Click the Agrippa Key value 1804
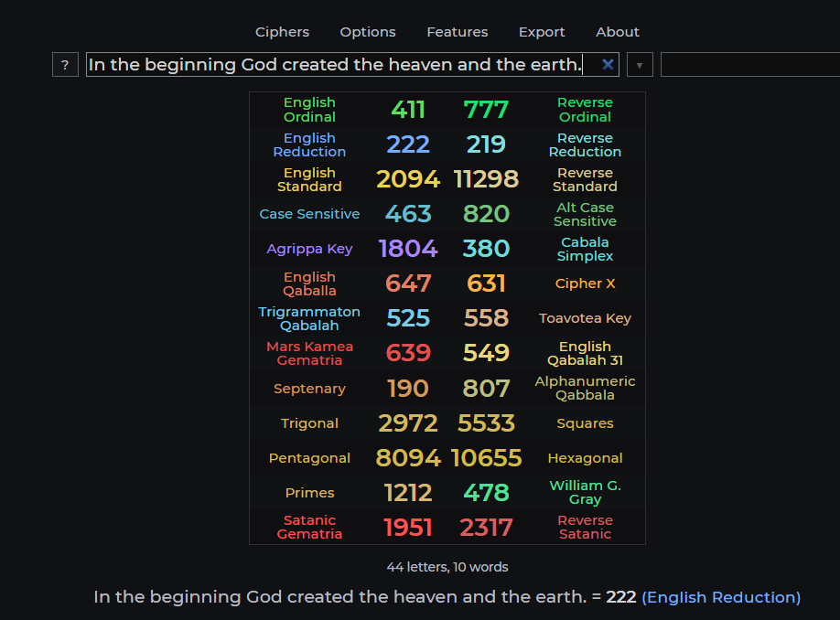The width and height of the screenshot is (840, 620). (408, 249)
